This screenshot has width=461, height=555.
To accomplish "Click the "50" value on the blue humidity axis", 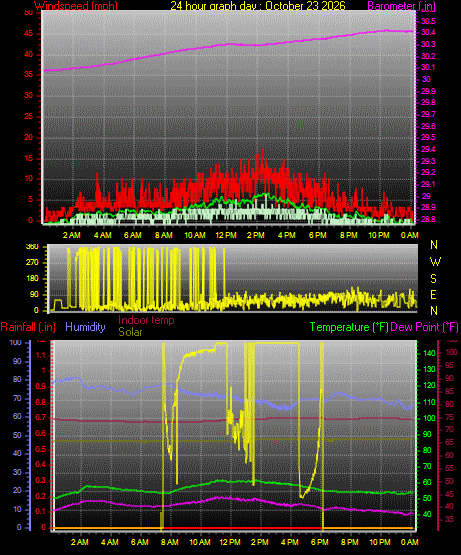I will tap(17, 435).
